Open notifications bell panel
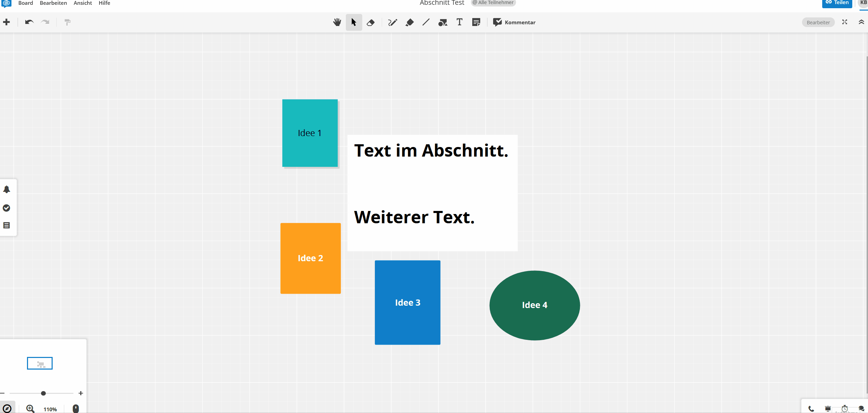Image resolution: width=868 pixels, height=413 pixels. click(x=6, y=189)
